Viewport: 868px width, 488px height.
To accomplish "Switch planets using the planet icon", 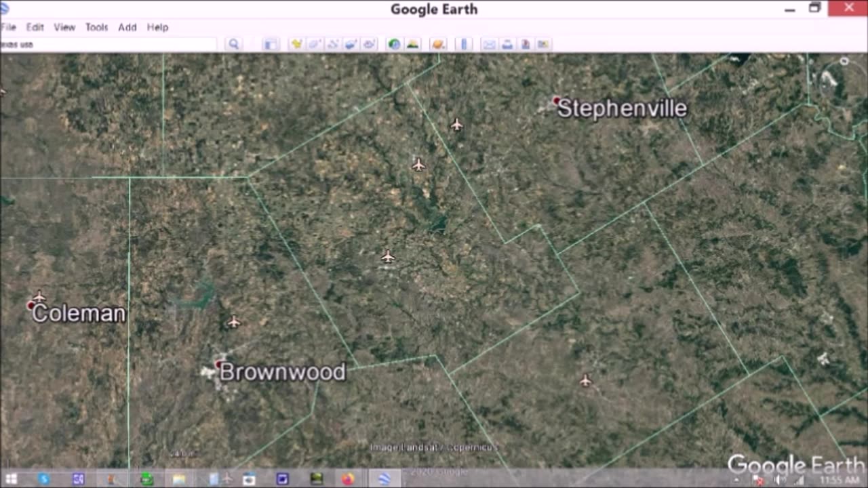I will (438, 45).
